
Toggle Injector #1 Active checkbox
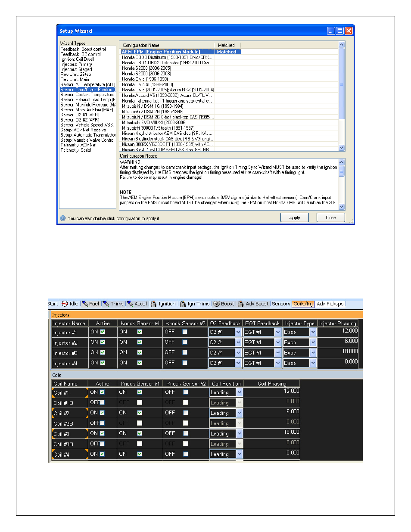[103, 332]
